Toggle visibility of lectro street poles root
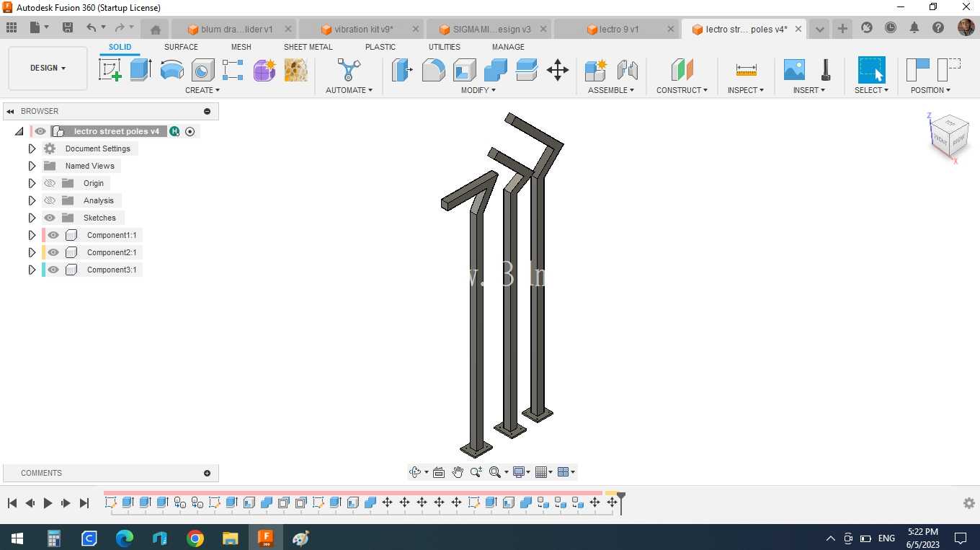The image size is (980, 550). coord(40,131)
